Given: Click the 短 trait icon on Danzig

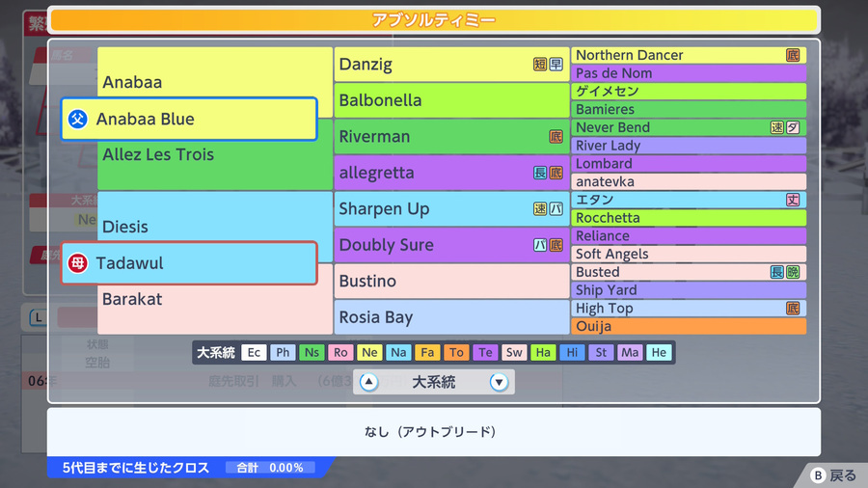Looking at the screenshot, I should pyautogui.click(x=540, y=65).
